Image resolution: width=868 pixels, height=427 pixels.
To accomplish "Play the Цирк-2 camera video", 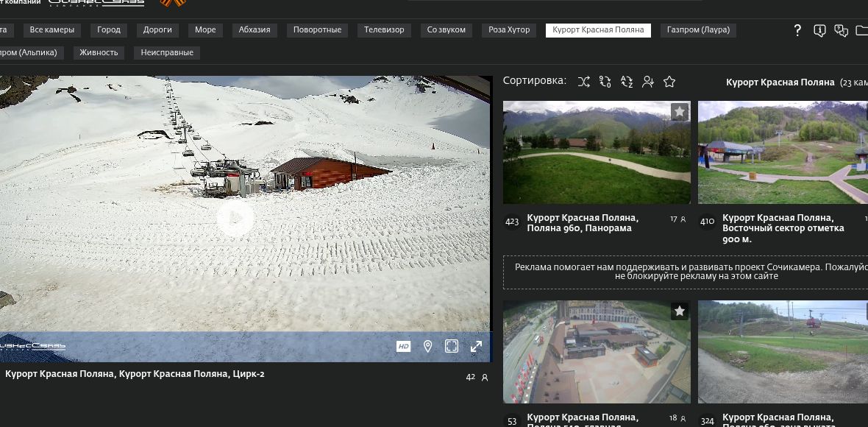I will click(x=235, y=218).
